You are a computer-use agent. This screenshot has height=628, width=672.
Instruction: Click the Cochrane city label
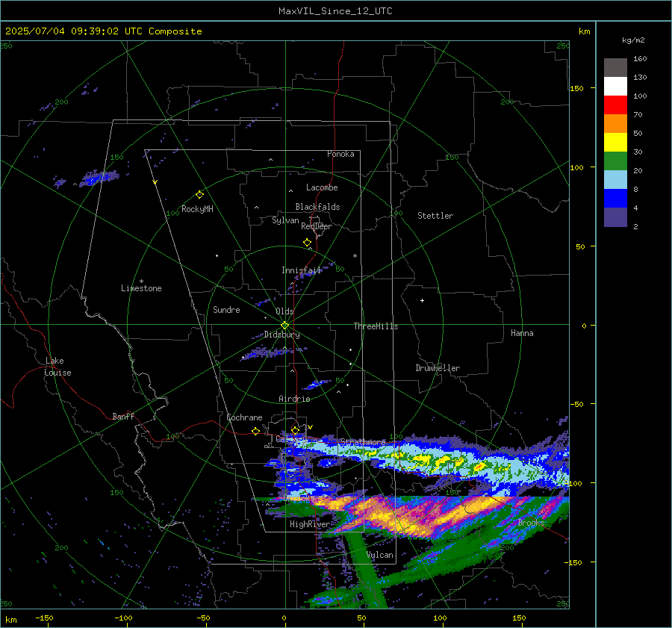point(244,417)
